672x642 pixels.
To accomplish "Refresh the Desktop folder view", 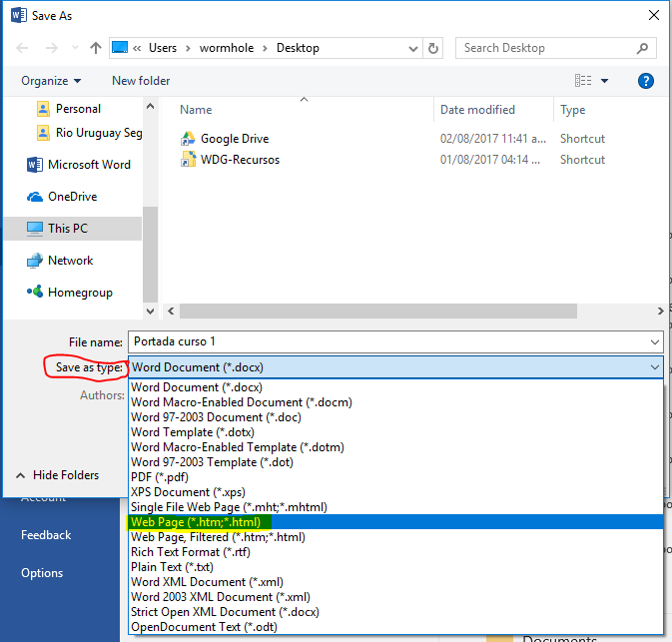I will [x=433, y=48].
